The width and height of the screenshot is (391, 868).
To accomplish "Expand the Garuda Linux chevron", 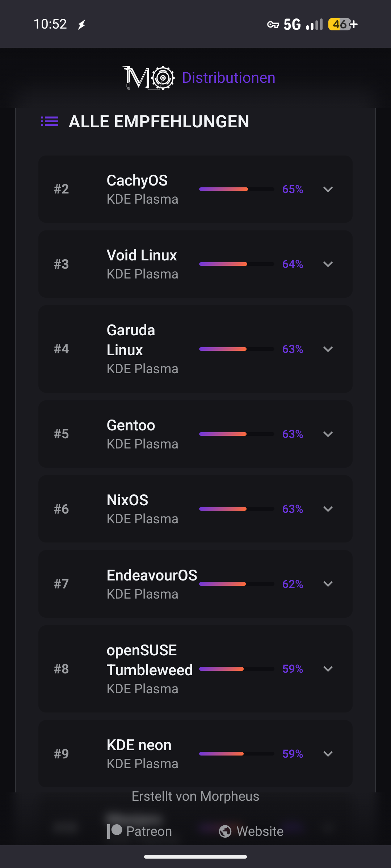I will tap(328, 349).
